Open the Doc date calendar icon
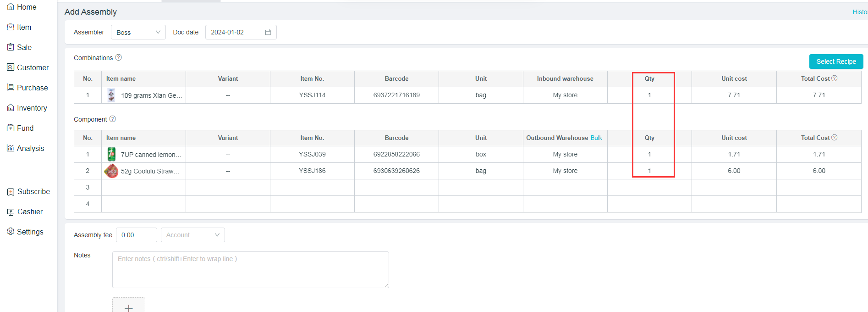 click(x=268, y=32)
